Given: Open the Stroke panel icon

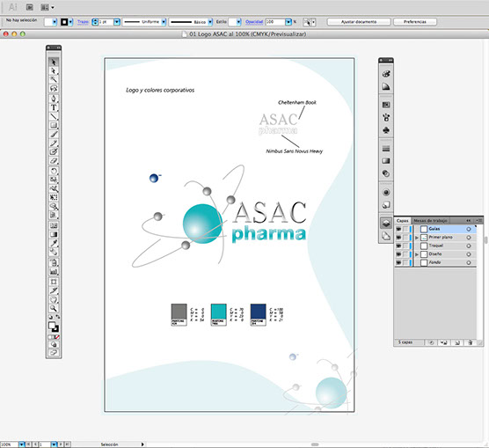Looking at the screenshot, I should [x=386, y=149].
